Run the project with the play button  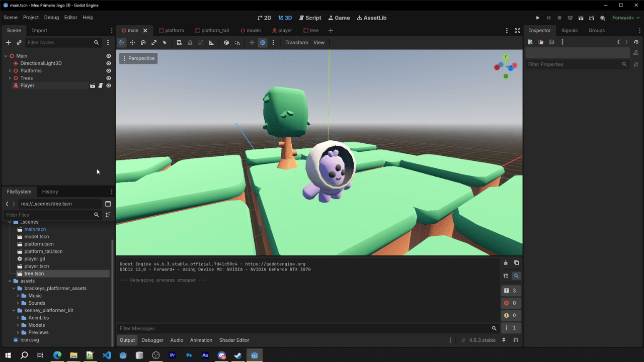pyautogui.click(x=538, y=18)
